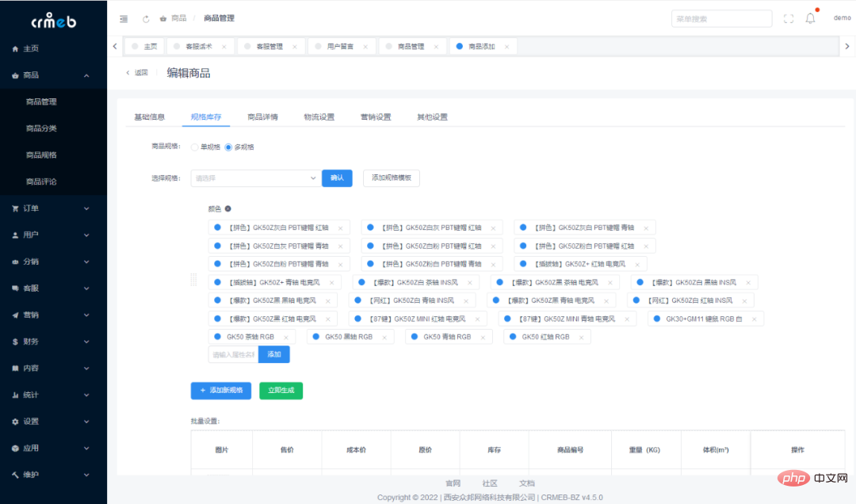
Task: Expand the 分销 sidebar menu chevron
Action: (86, 262)
